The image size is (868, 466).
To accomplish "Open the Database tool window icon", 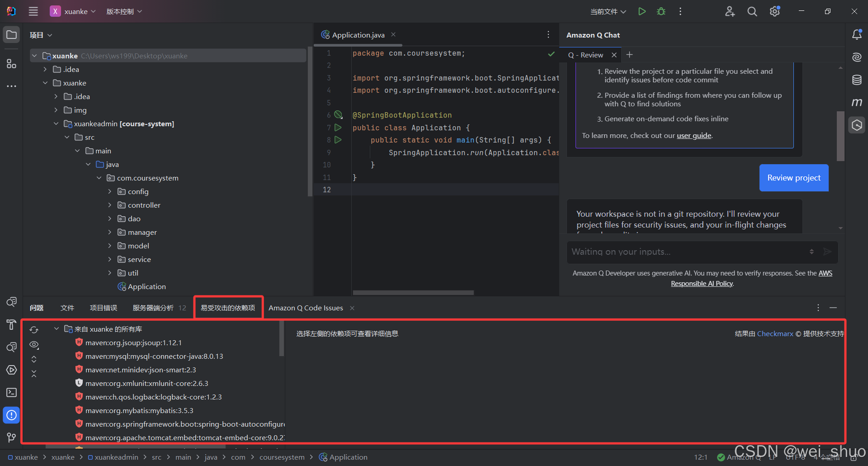I will [x=857, y=80].
